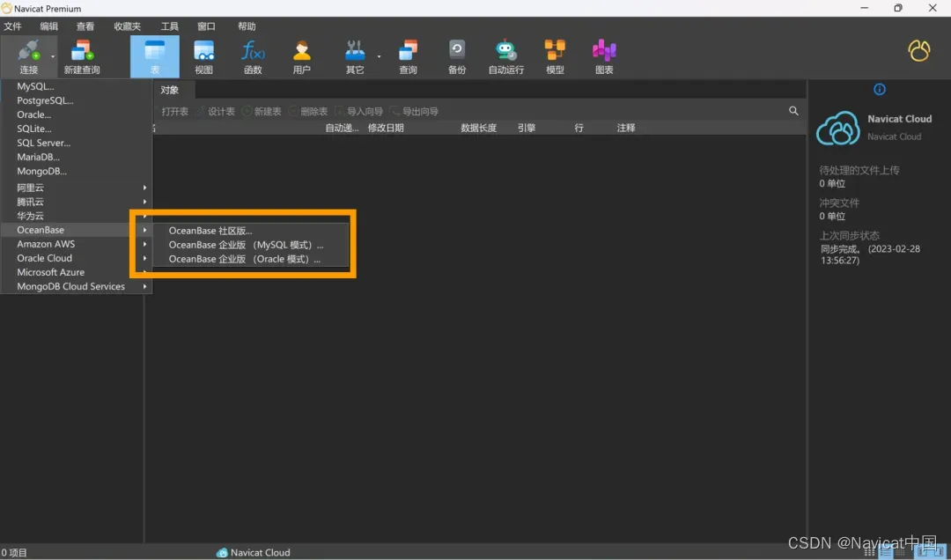The image size is (951, 560).
Task: Click the 删除表 (Delete Table) button
Action: pos(308,112)
